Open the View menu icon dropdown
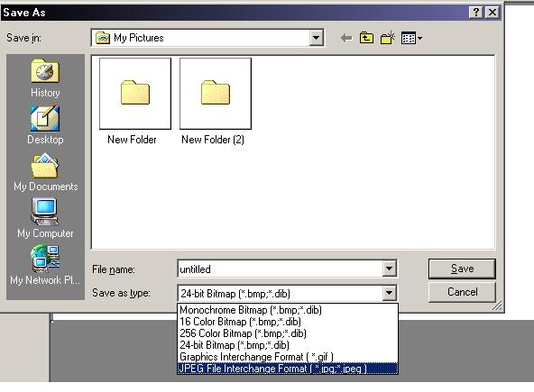 click(x=411, y=38)
